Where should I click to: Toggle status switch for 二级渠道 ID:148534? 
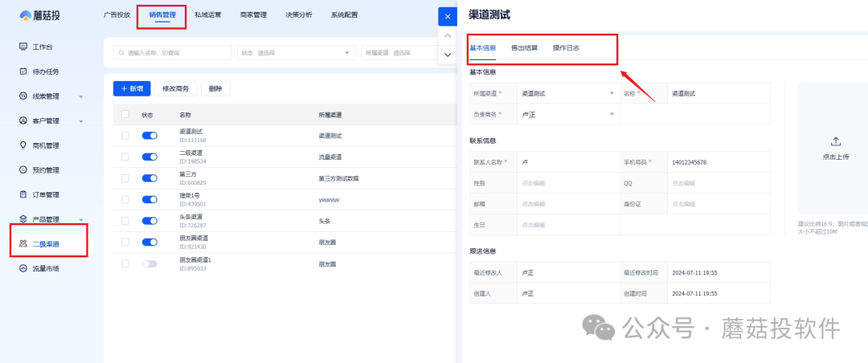[149, 157]
